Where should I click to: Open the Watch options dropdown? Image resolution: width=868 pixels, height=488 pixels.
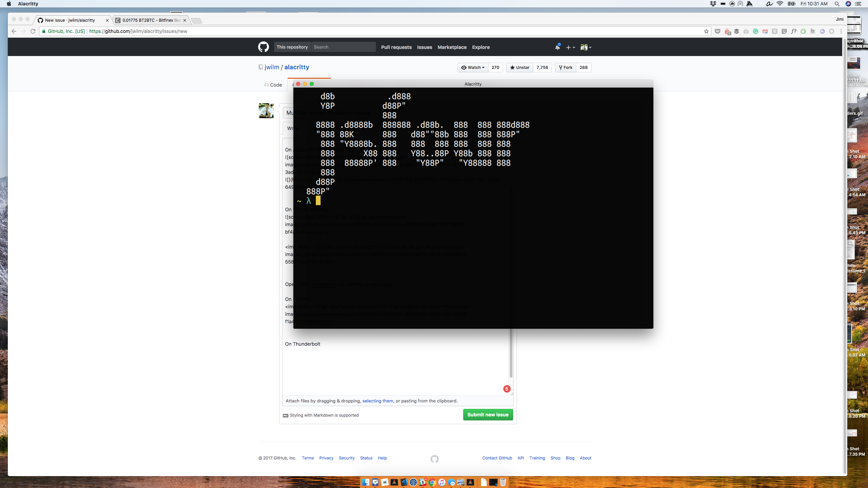coord(473,67)
